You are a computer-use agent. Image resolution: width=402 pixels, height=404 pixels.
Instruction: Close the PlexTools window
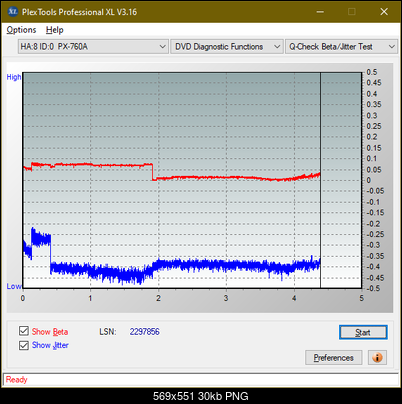[384, 12]
